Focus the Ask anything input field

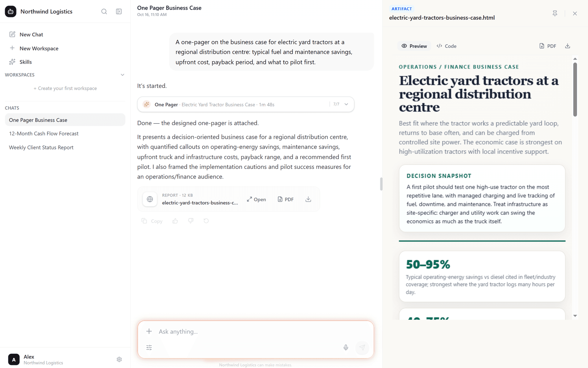pos(248,332)
